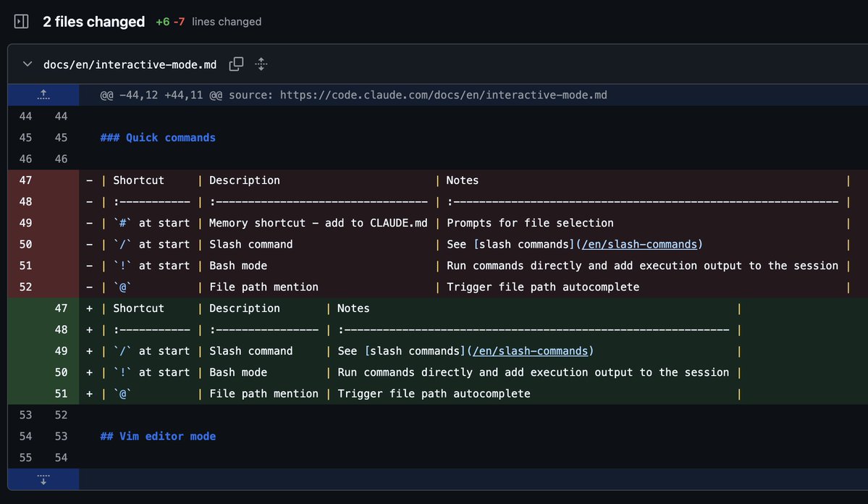Click added 'File path mention' cell
The height and width of the screenshot is (504, 868).
(264, 394)
